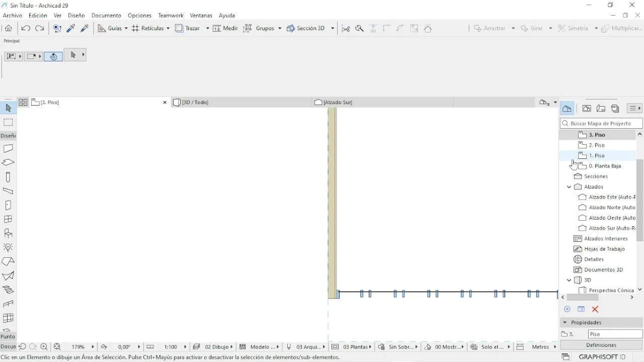Click the Home icon in the toolbar
Viewport: 644px width, 362px height.
[x=9, y=29]
